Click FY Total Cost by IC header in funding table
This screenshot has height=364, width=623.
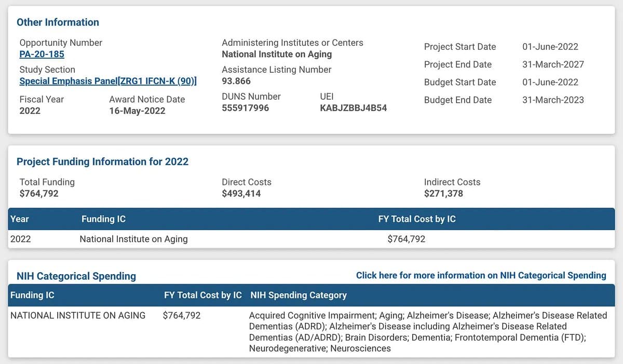coord(417,219)
